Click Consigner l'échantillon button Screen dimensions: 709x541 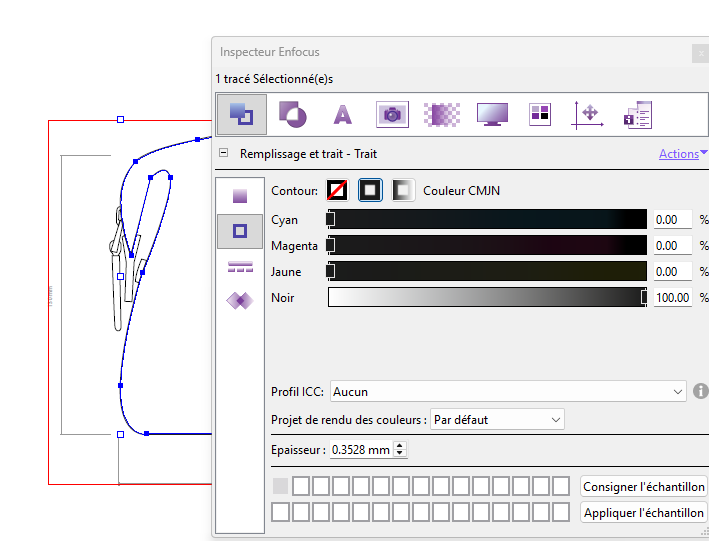click(x=643, y=487)
